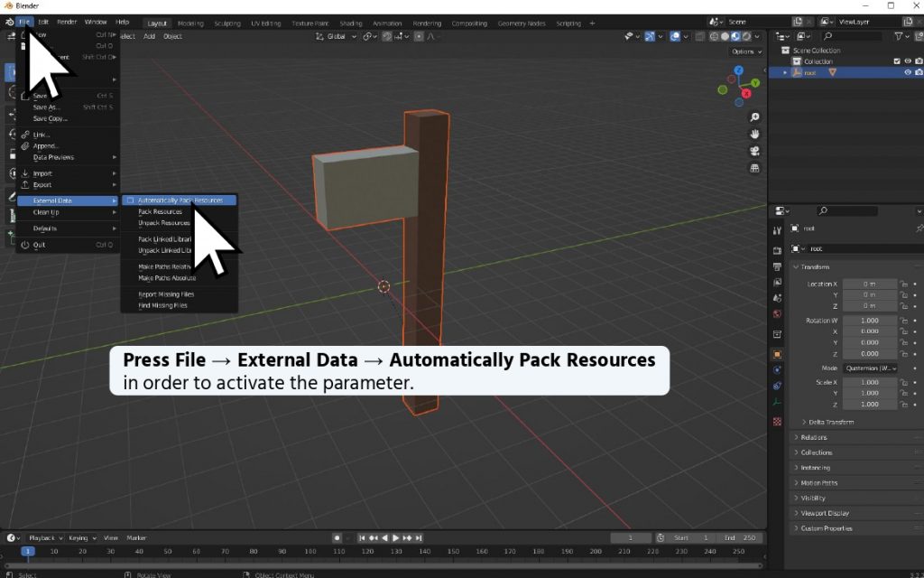Viewport: 924px width, 578px height.
Task: Enable Automatically Pack Resources checkbox
Action: [x=129, y=200]
